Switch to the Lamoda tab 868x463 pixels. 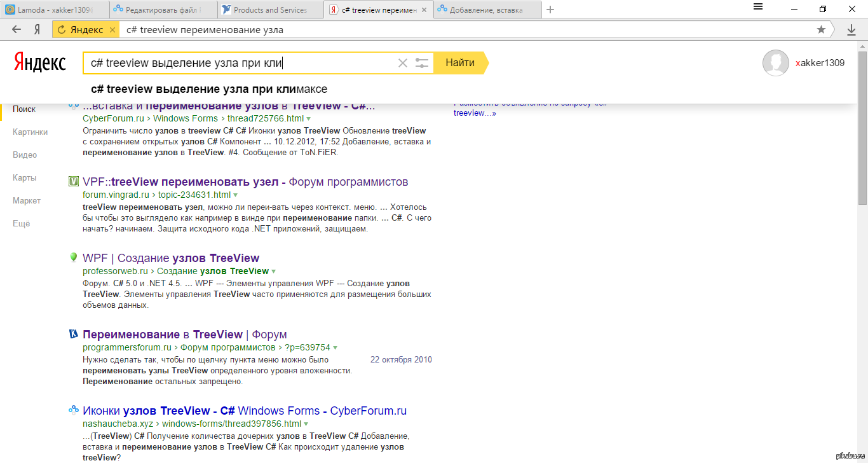click(x=53, y=10)
